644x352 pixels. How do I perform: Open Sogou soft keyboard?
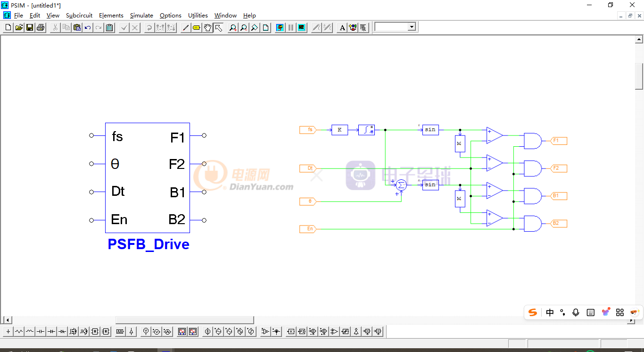591,312
